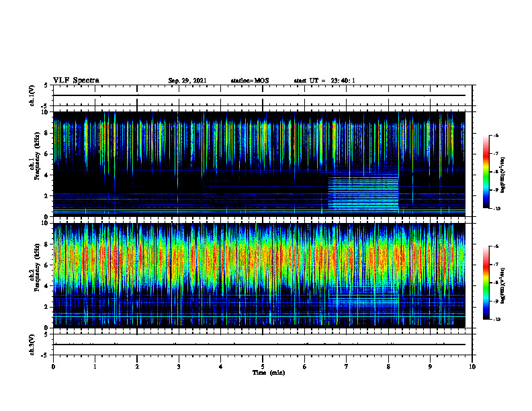Click the red 6 kHz intensity band in ch.2 spectrogram
The height and width of the screenshot is (411, 532).
pos(259,259)
